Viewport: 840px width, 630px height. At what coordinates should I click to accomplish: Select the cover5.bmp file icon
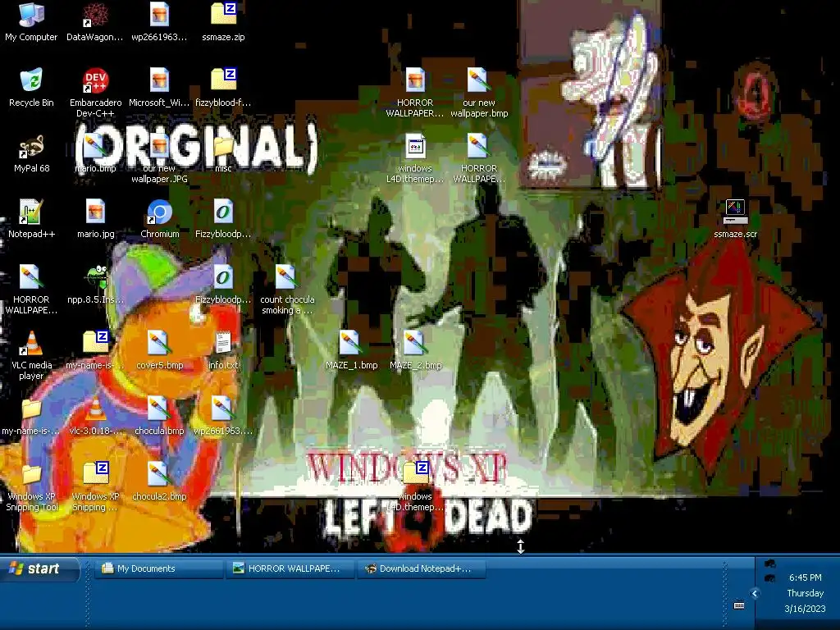click(159, 343)
